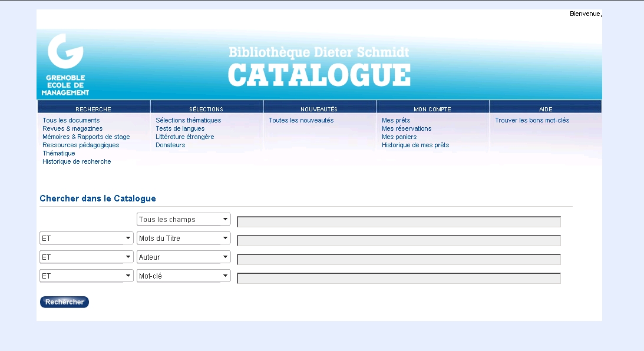Open Mes paniers link
The width and height of the screenshot is (644, 351).
(399, 137)
